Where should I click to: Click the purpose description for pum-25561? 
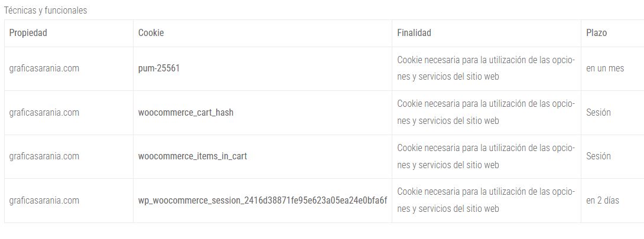(x=486, y=68)
